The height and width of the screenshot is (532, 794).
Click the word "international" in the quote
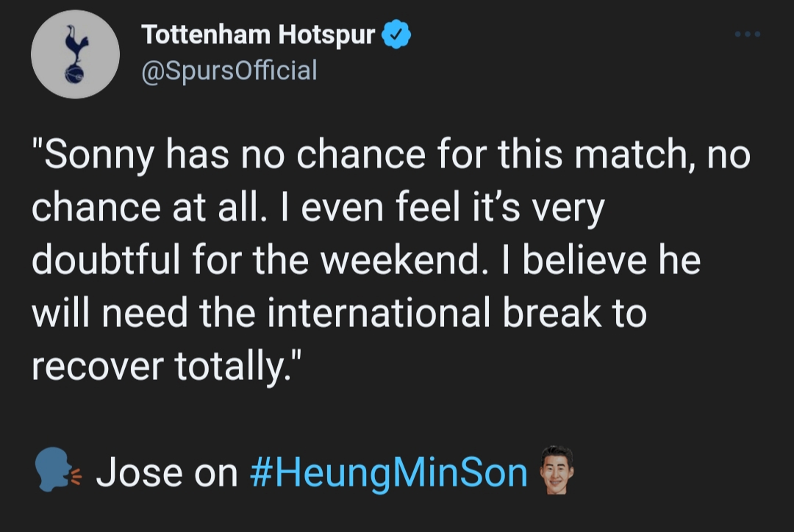pyautogui.click(x=378, y=314)
